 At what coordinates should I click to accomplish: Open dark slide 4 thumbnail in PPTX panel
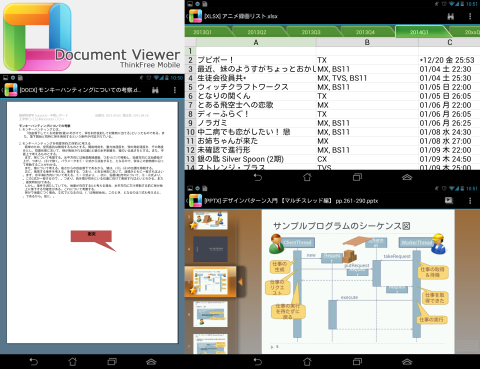[x=210, y=249]
